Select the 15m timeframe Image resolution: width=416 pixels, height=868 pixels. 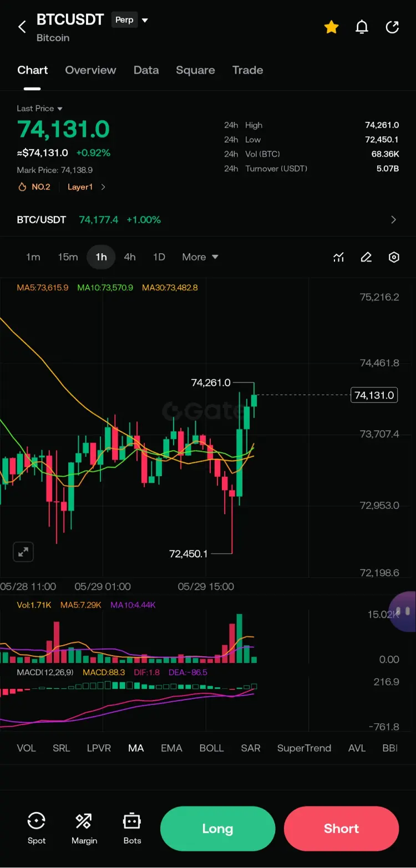pos(68,257)
